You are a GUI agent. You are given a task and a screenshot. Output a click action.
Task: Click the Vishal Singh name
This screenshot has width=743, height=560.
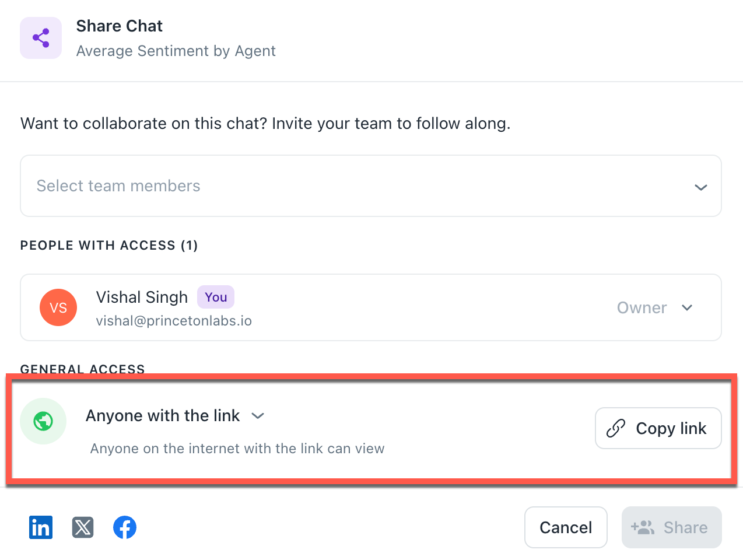tap(142, 297)
